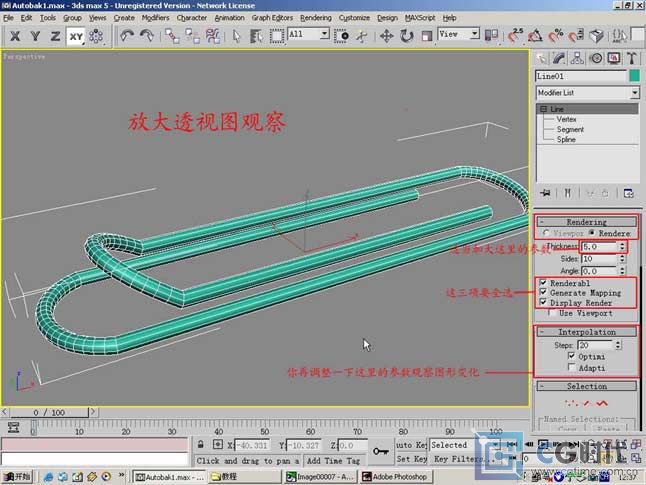Open the Rendering menu
The image size is (646, 485).
(x=316, y=18)
